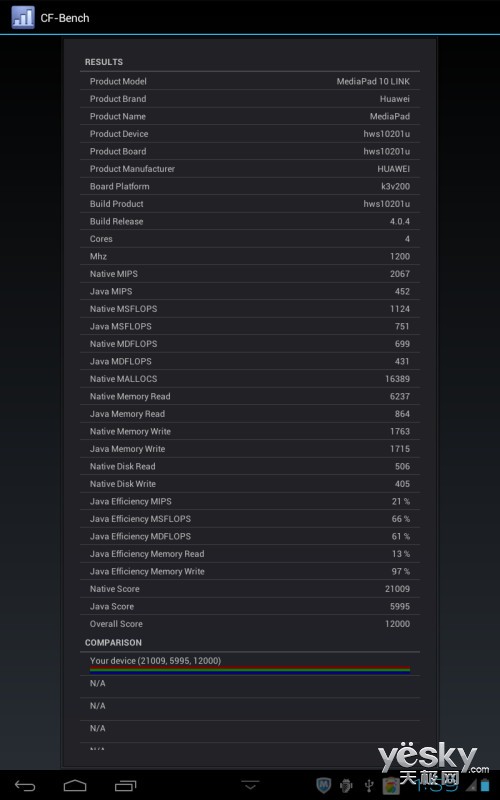Tap the Build Release 4.0.4 row
500x800 pixels.
(250, 221)
